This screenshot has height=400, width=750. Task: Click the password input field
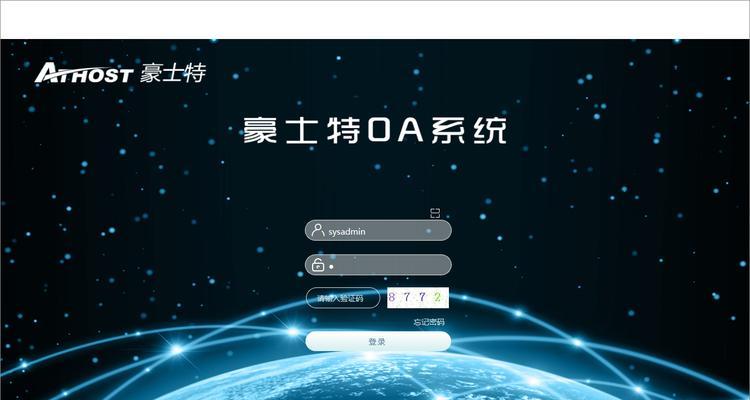[378, 265]
